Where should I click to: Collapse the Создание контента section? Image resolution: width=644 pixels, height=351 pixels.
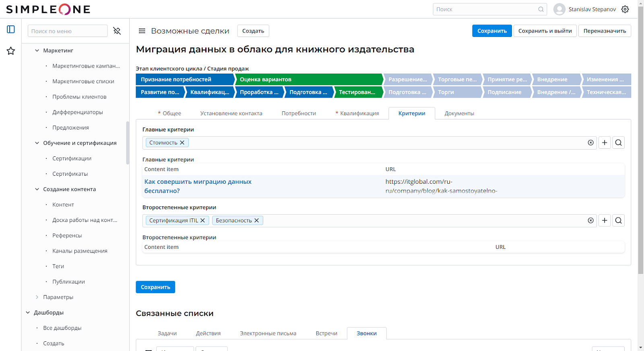(37, 189)
